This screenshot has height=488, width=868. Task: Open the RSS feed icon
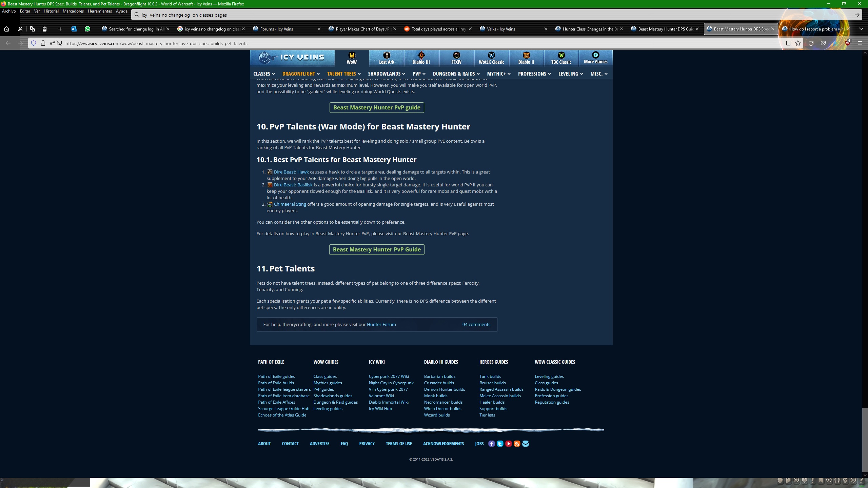[517, 444]
